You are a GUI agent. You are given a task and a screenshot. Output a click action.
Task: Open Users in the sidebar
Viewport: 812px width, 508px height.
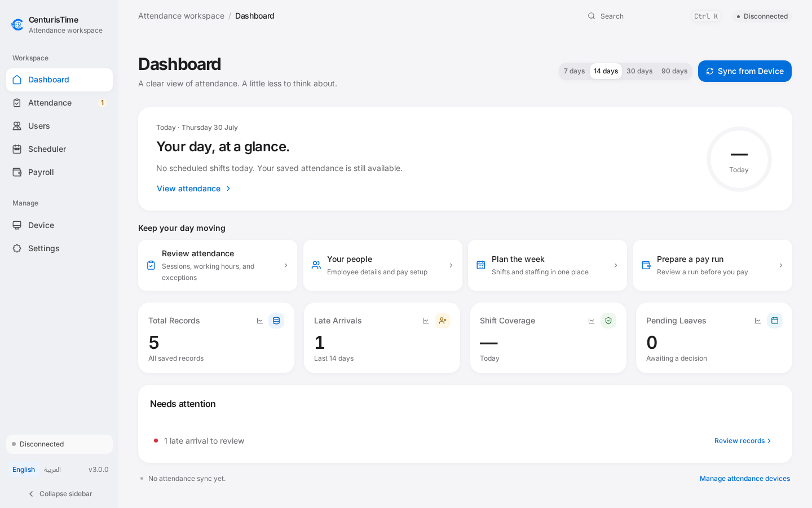(59, 126)
